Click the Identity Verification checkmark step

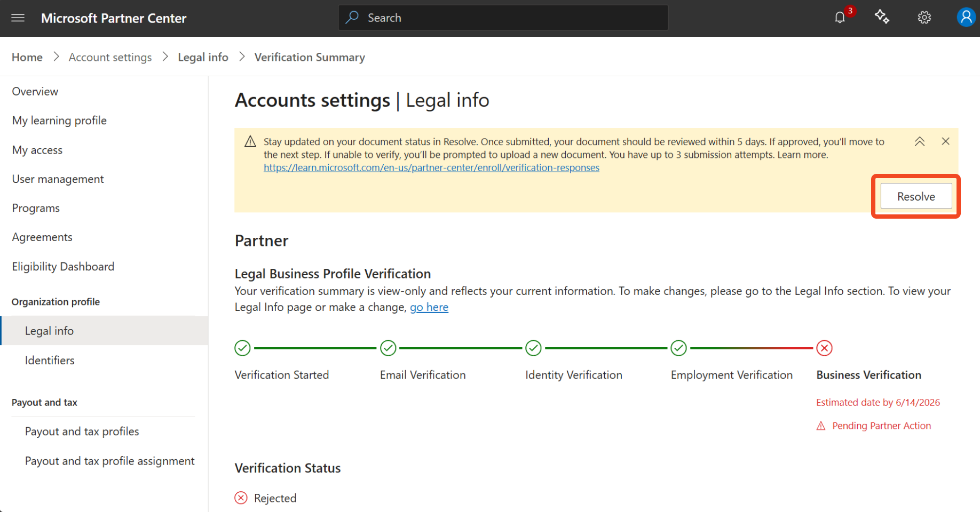tap(533, 348)
